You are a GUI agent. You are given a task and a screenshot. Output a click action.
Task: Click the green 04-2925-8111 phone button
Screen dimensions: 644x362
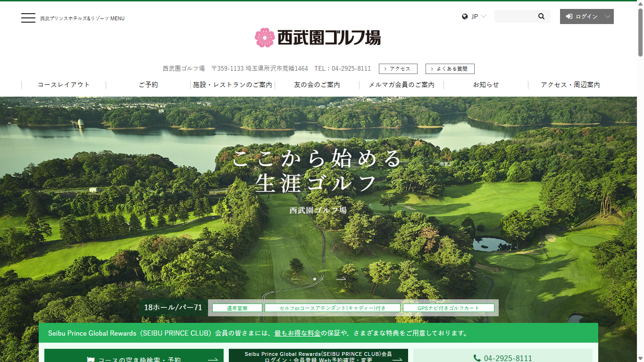point(503,355)
